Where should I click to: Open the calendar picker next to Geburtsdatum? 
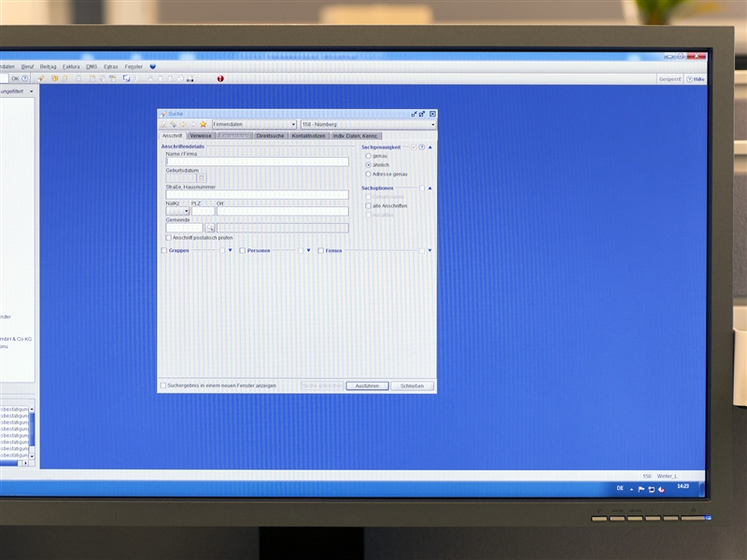tap(201, 178)
